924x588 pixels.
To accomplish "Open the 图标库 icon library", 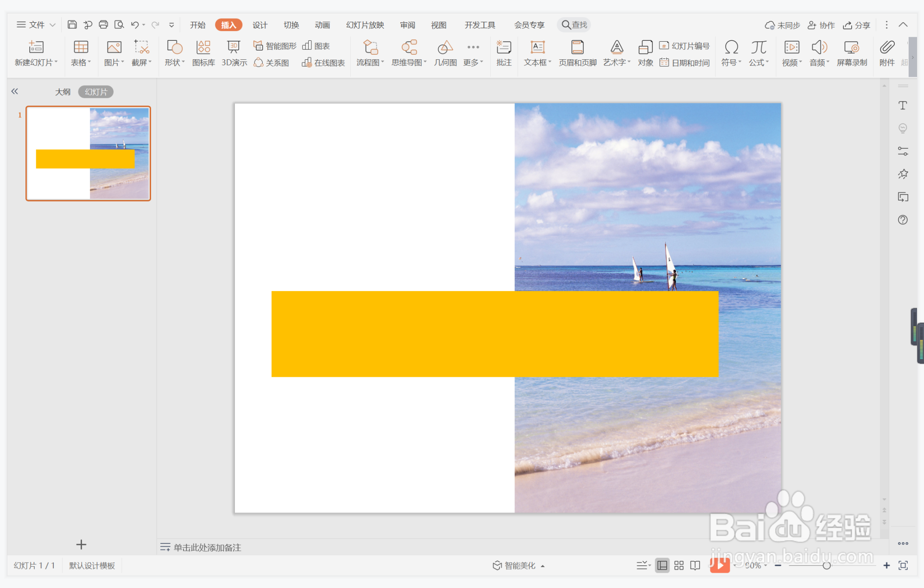I will click(x=203, y=53).
